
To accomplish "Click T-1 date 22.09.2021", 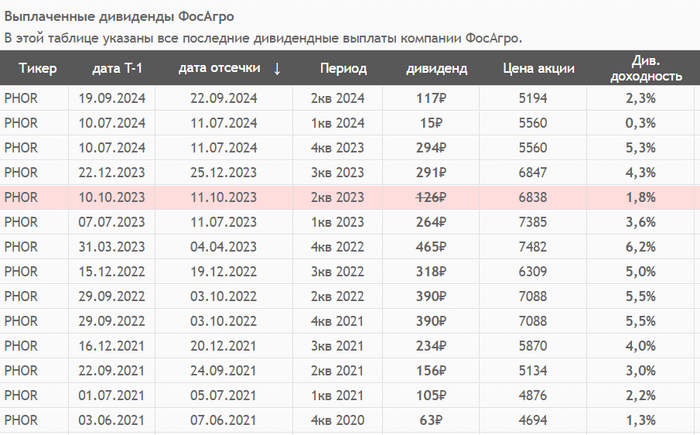I will tap(112, 371).
